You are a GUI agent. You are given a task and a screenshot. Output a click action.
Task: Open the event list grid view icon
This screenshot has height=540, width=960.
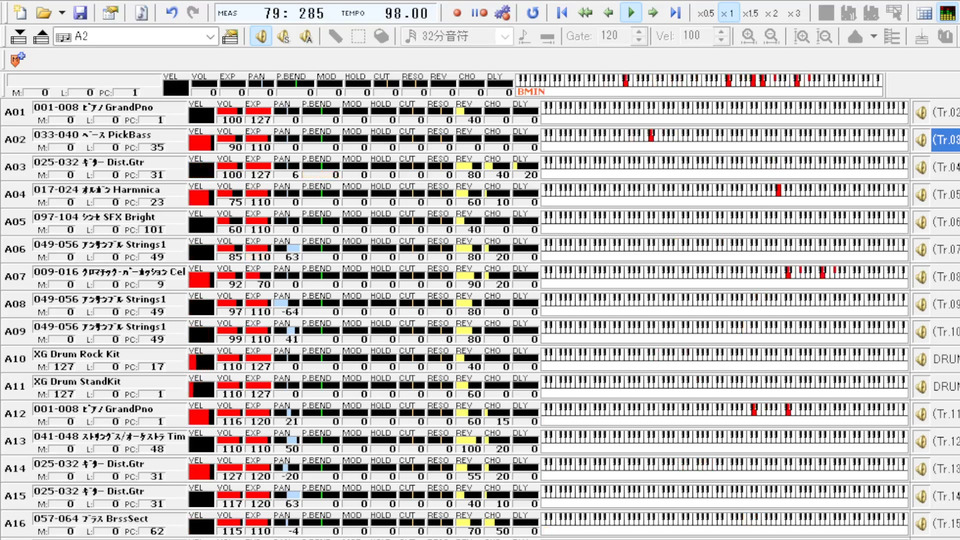pos(924,13)
